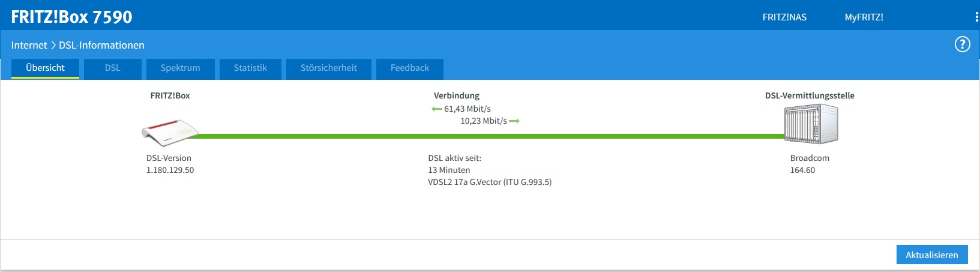980x272 pixels.
Task: Click the VDSL2 17a G.Vector text
Action: (x=490, y=182)
